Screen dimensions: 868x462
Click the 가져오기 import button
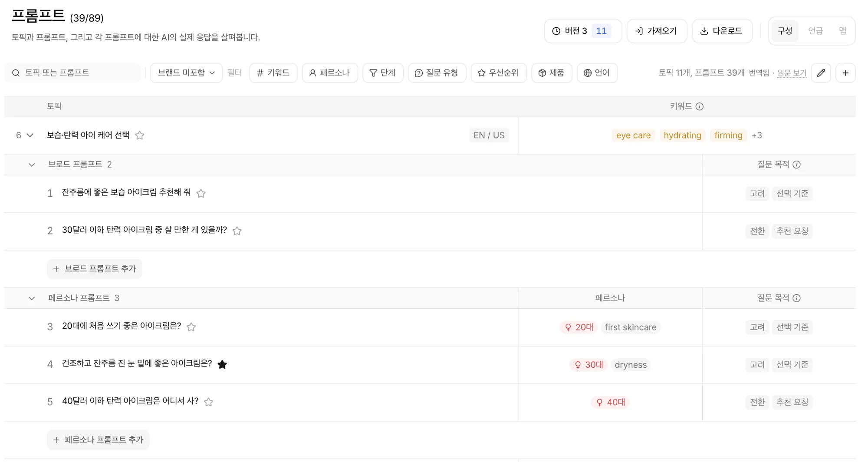pyautogui.click(x=657, y=31)
